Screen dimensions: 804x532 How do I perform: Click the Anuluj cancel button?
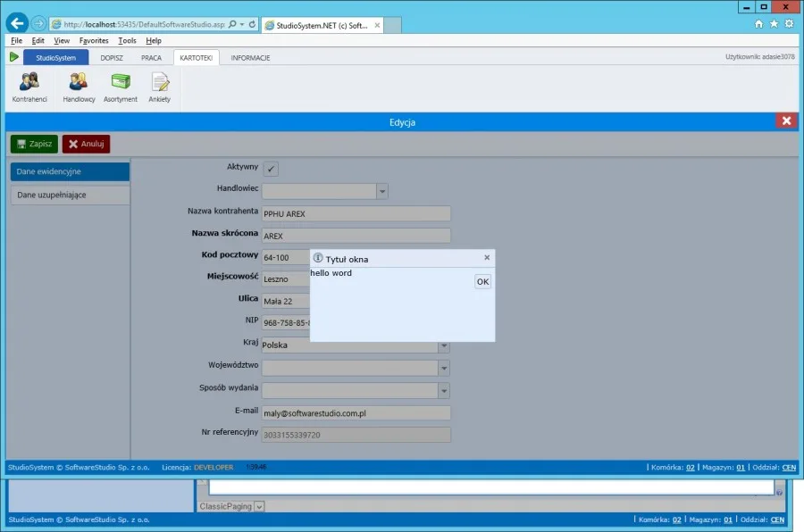pyautogui.click(x=86, y=144)
